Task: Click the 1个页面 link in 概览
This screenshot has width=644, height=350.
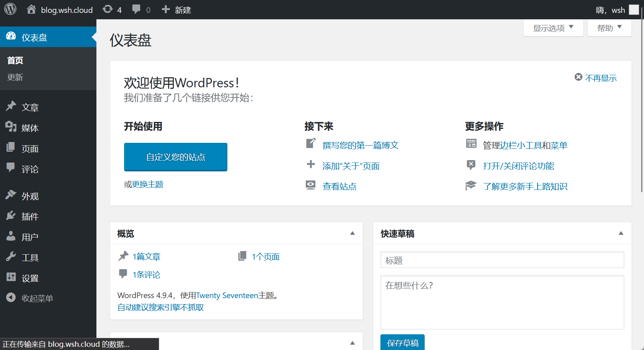Action: (266, 257)
